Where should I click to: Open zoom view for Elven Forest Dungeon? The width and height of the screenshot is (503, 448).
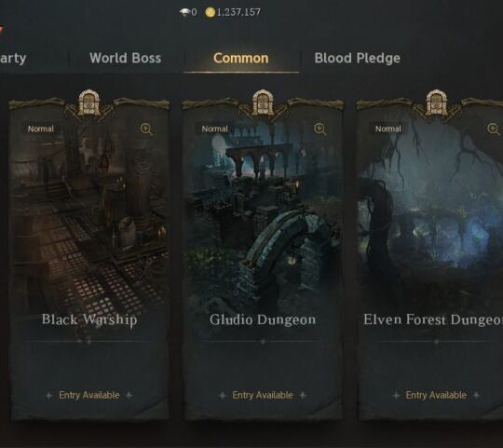click(494, 129)
